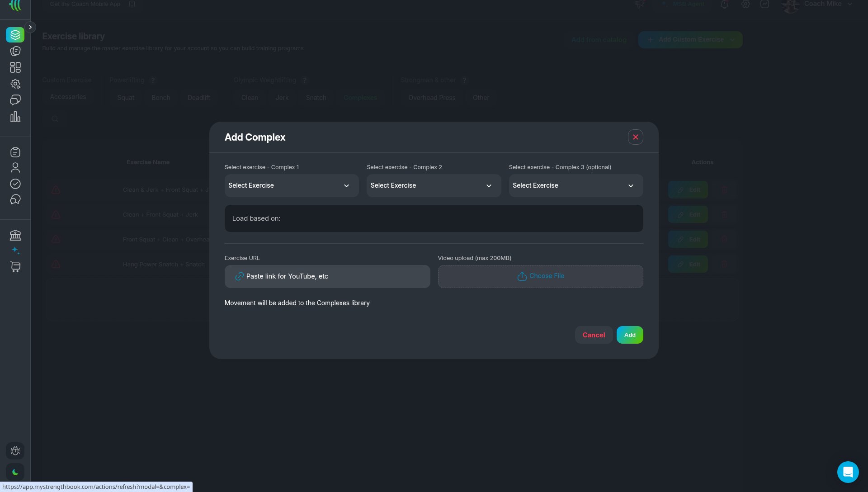The image size is (868, 492).
Task: Open the bar chart analytics sidebar icon
Action: click(15, 116)
